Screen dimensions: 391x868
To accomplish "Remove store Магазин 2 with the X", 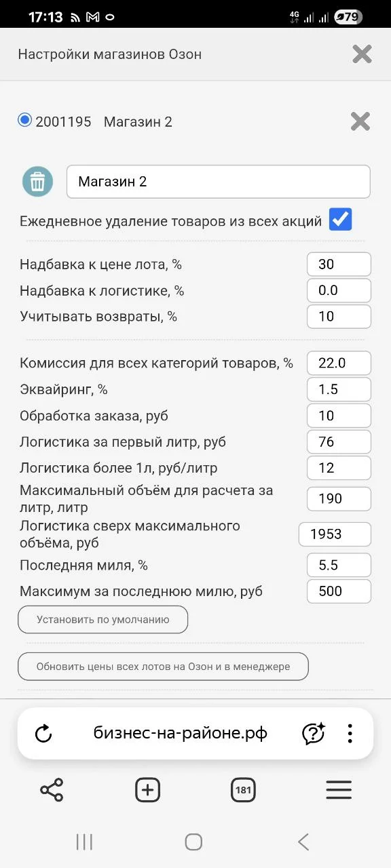I will [360, 121].
